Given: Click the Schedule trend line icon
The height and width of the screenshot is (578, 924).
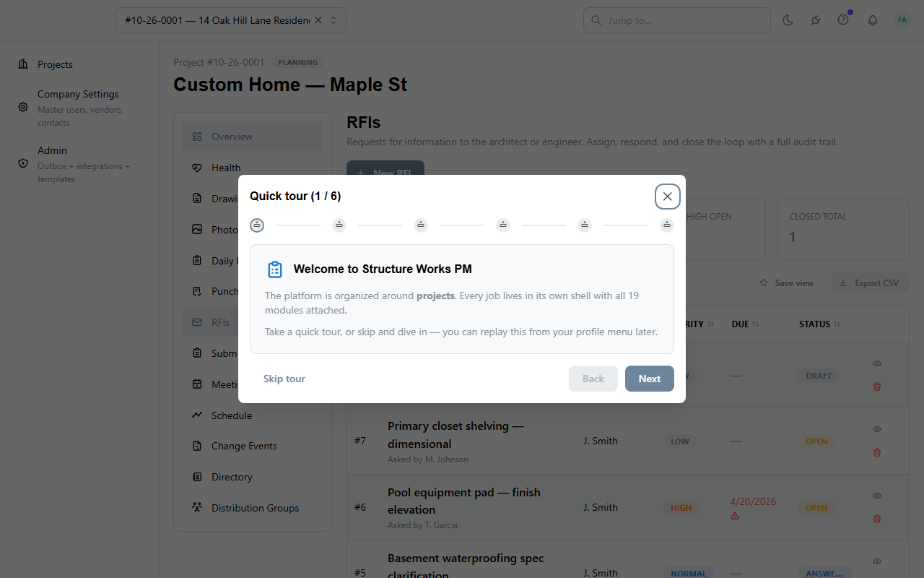Looking at the screenshot, I should (197, 415).
